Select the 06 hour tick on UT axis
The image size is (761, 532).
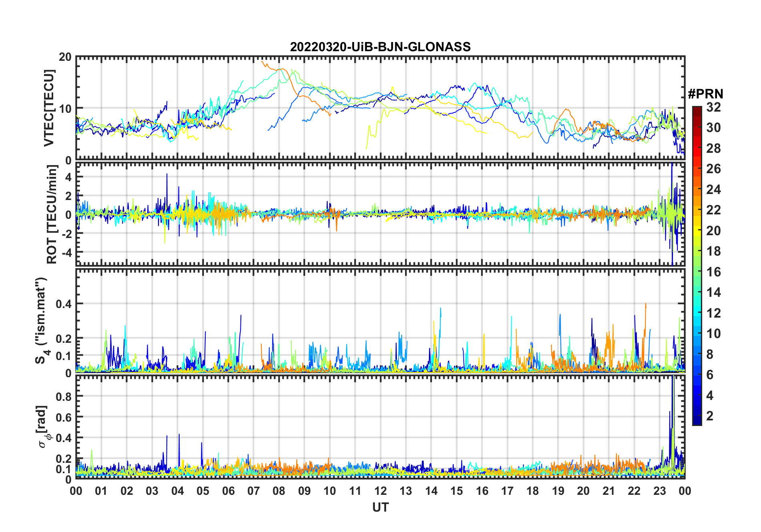tap(228, 491)
